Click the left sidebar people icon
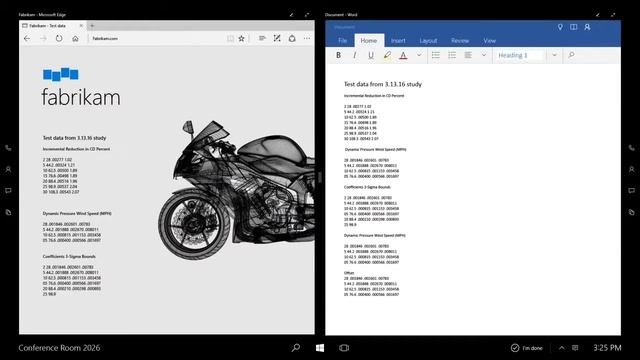Image resolution: width=640 pixels, height=360 pixels. (x=8, y=169)
